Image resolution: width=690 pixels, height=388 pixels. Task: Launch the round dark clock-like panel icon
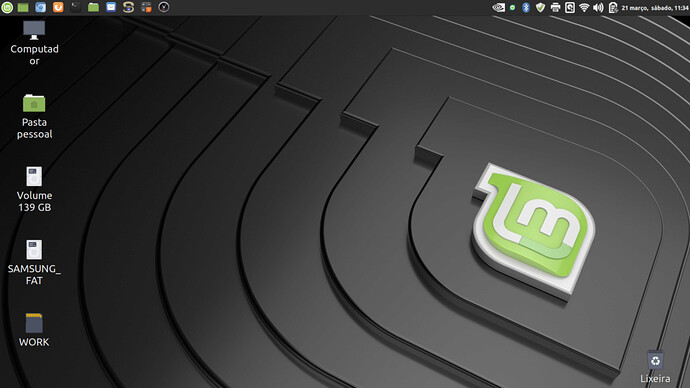point(164,7)
